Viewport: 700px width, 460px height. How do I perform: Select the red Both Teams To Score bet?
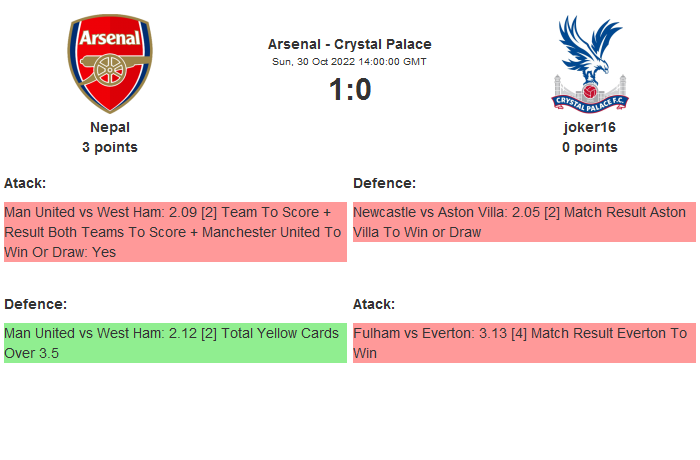[x=175, y=232]
